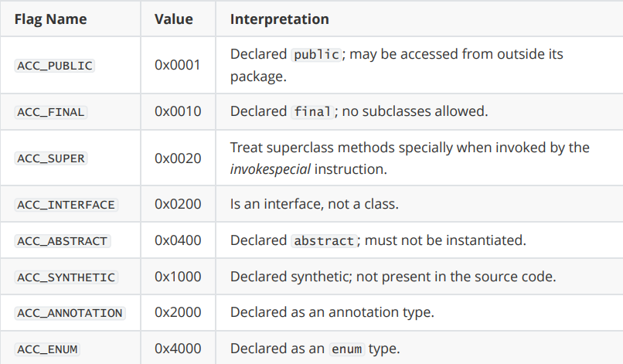Click the inline 'public' code keyword
The image size is (623, 364).
click(316, 54)
